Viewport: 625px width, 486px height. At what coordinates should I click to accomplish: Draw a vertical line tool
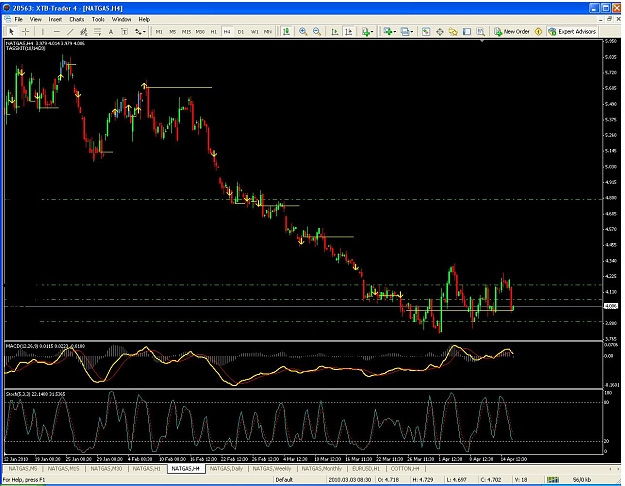tap(43, 31)
